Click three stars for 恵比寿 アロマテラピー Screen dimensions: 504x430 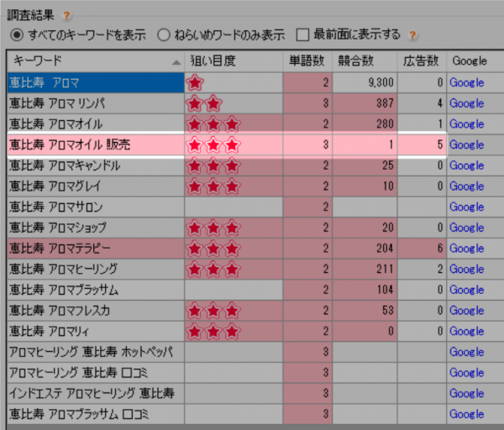[213, 249]
